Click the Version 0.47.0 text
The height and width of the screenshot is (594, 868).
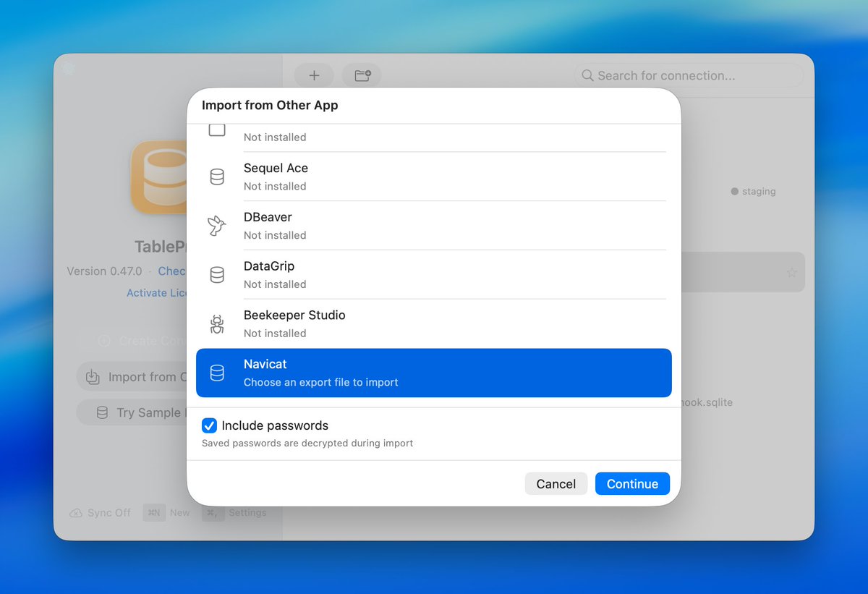click(x=104, y=271)
